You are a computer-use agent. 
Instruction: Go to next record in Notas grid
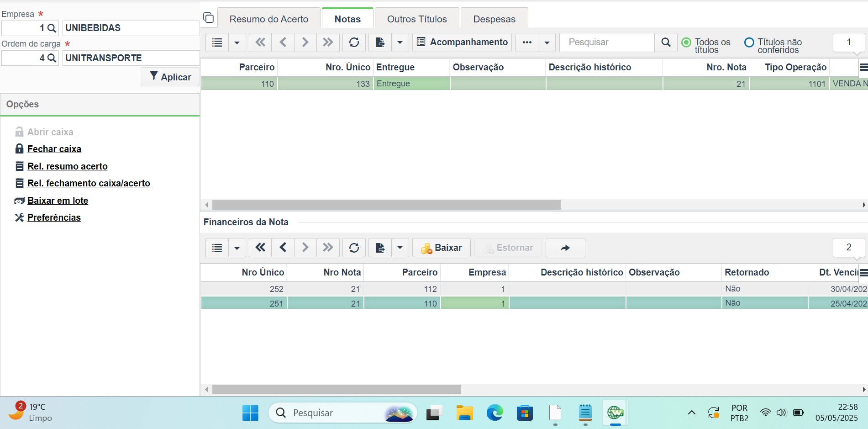[305, 42]
